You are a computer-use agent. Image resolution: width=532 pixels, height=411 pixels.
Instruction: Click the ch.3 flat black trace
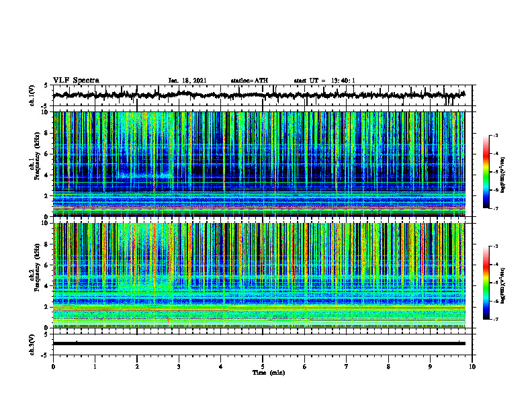pos(259,344)
